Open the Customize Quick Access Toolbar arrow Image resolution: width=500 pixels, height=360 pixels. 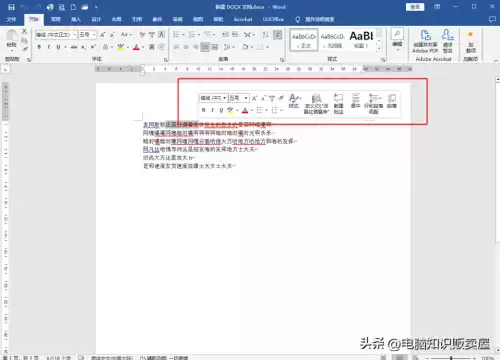point(96,7)
